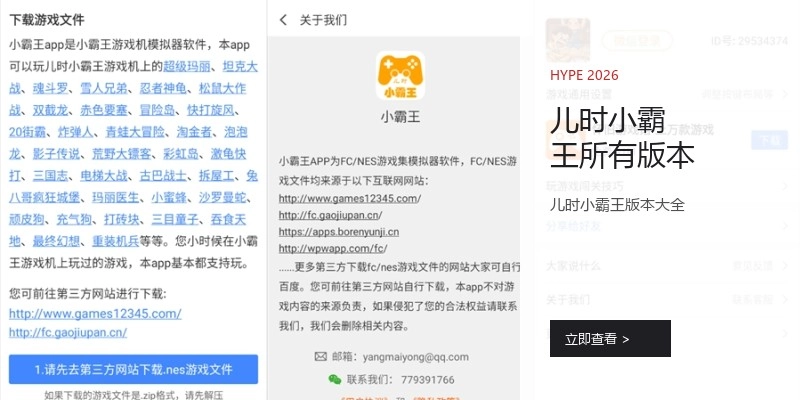The width and height of the screenshot is (800, 400).
Task: Tap the email envelope icon
Action: point(320,357)
